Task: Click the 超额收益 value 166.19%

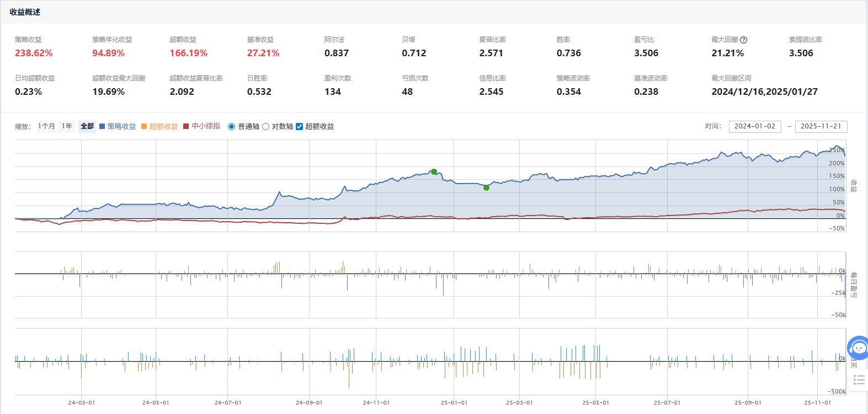Action: coord(189,53)
